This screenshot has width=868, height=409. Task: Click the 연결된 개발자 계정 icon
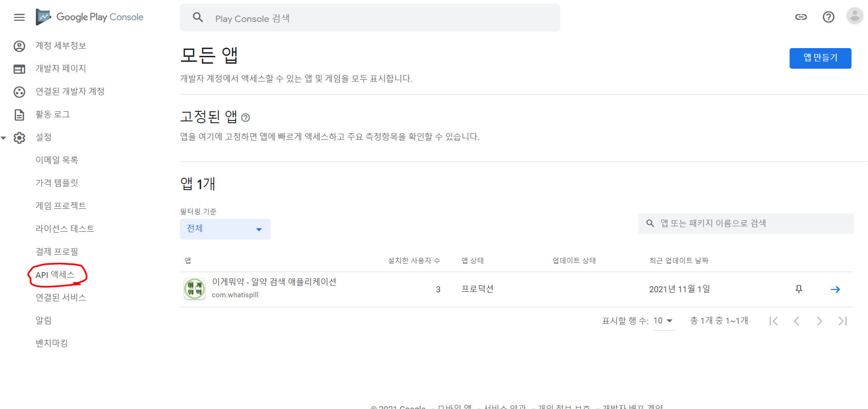(x=19, y=92)
